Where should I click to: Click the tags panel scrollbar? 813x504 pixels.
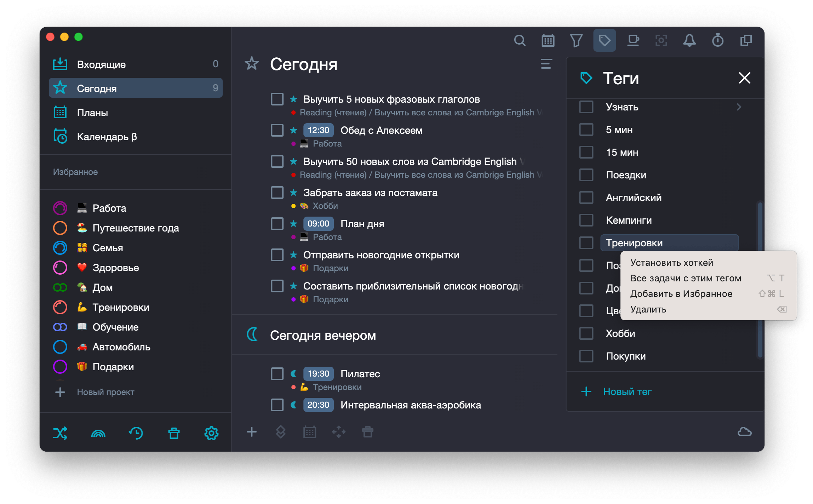tap(760, 227)
